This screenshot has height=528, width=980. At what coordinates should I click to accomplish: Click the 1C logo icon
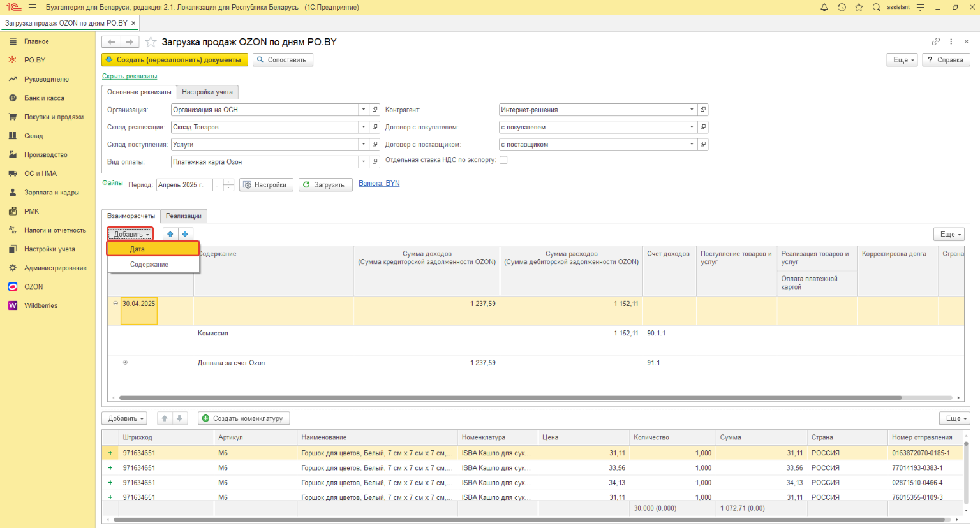[x=13, y=7]
